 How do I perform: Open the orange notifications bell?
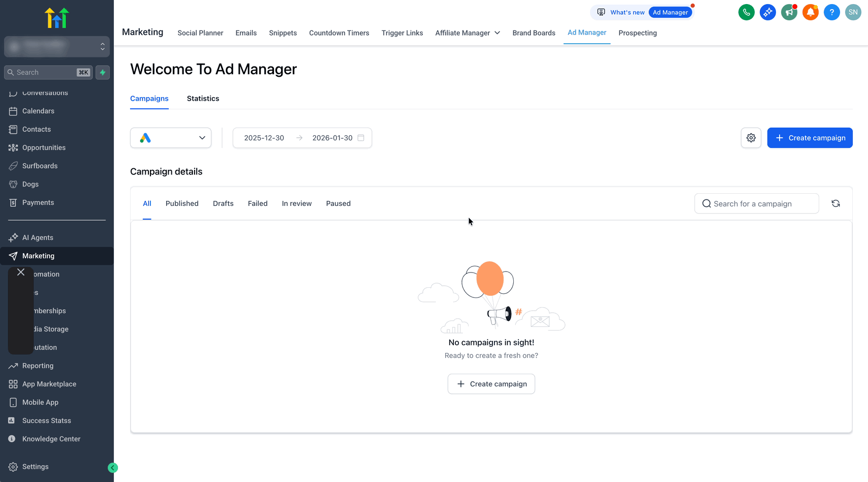point(810,12)
